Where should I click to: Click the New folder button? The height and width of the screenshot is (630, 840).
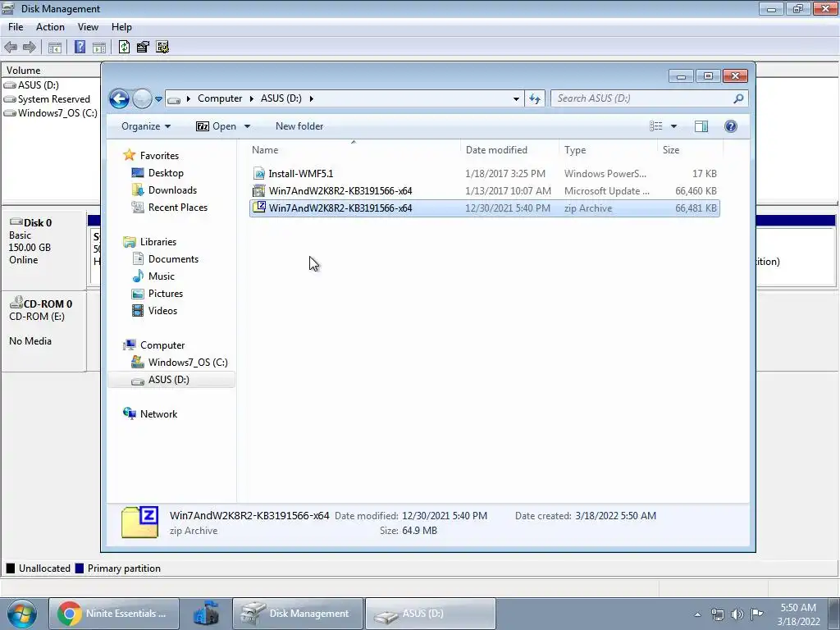[299, 126]
